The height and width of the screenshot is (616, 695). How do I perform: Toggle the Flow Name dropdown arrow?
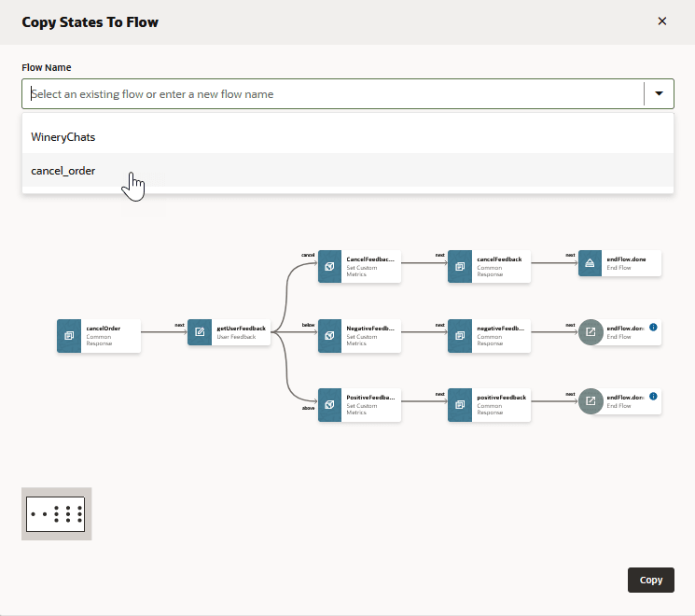[x=659, y=94]
